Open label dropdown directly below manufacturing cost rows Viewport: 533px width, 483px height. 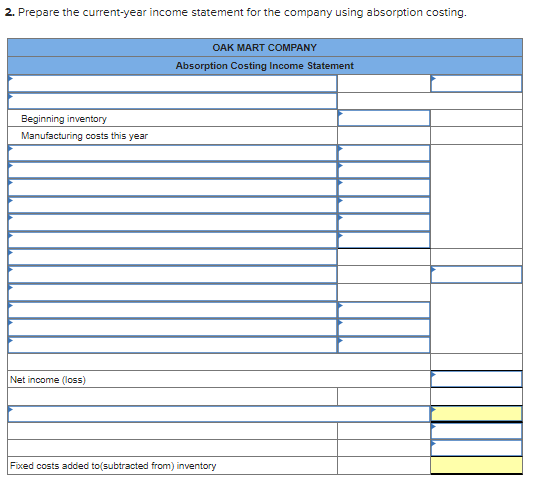(x=172, y=257)
